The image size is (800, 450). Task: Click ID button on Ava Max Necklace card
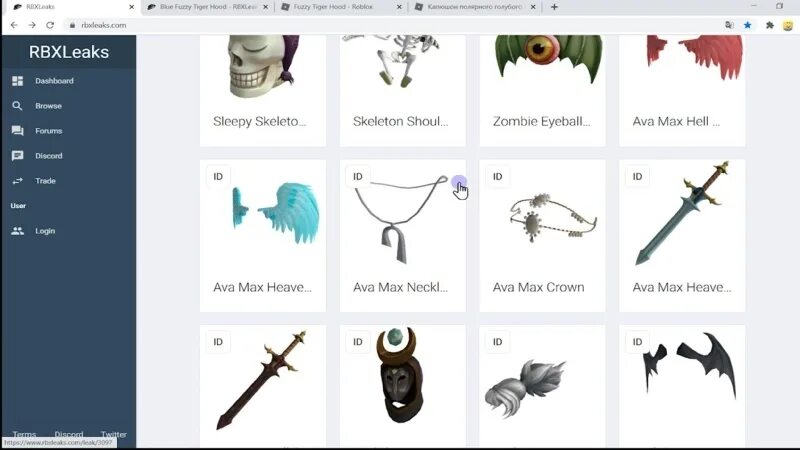tap(358, 177)
